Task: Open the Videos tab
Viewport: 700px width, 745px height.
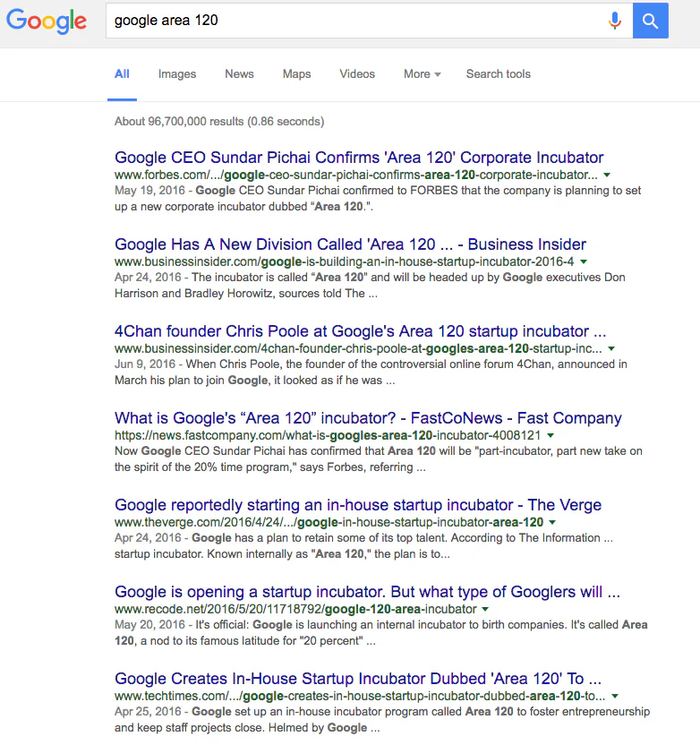Action: (x=357, y=74)
